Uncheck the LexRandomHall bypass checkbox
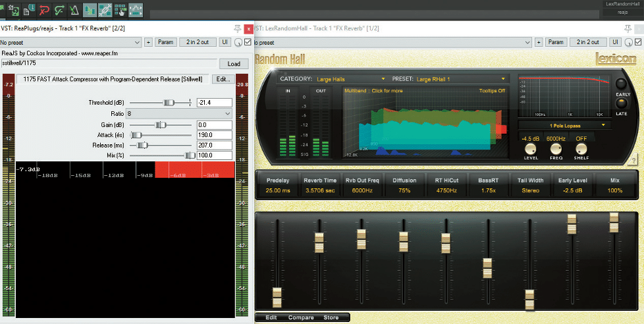The width and height of the screenshot is (644, 324). click(638, 42)
